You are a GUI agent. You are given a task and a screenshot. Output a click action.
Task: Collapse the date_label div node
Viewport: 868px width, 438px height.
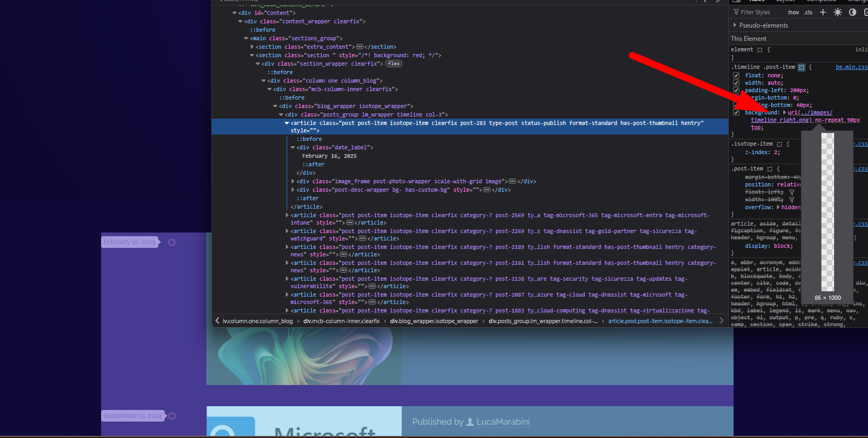point(293,147)
